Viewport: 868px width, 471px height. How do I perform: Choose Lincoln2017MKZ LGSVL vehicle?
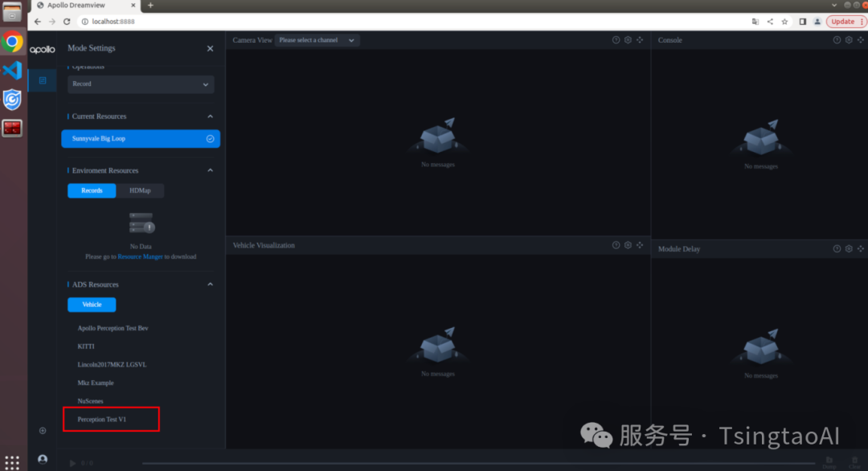point(112,365)
